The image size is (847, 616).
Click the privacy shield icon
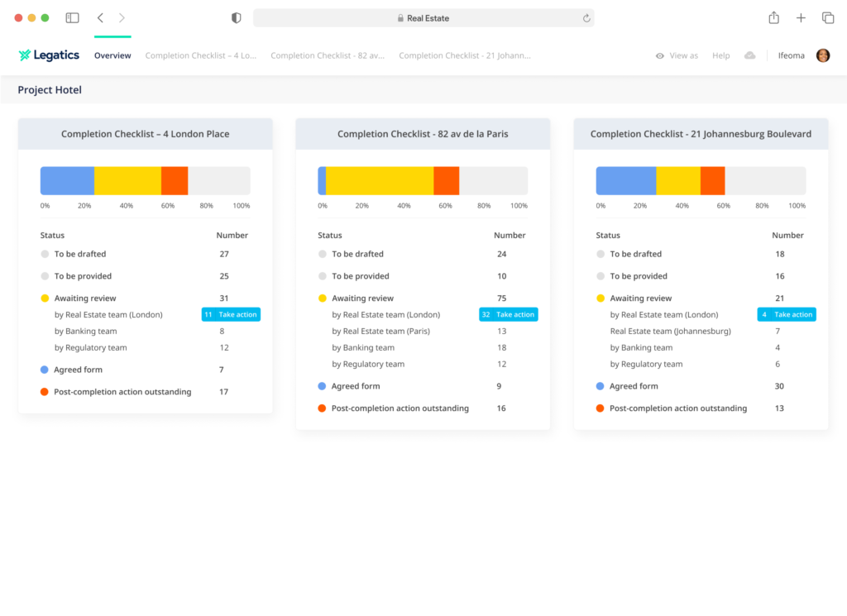tap(237, 17)
